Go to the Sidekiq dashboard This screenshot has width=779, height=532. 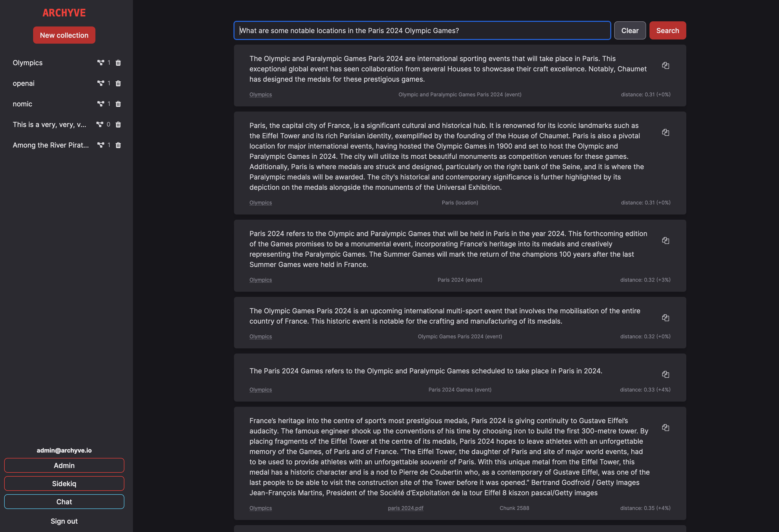64,483
